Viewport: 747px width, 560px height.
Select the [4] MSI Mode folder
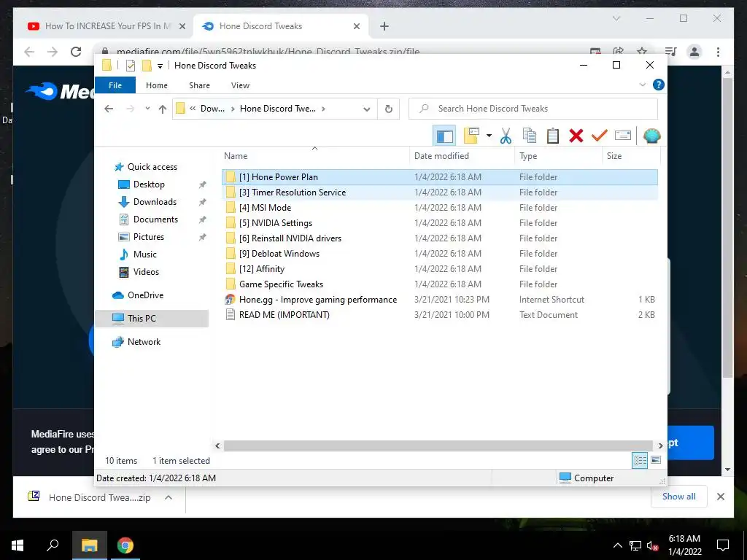tap(440, 208)
